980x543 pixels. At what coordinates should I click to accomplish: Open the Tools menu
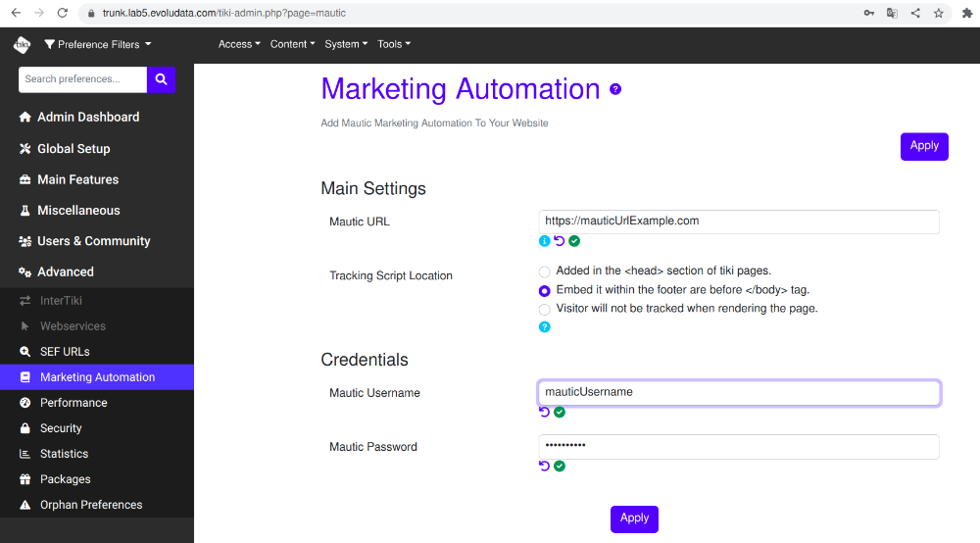(394, 44)
